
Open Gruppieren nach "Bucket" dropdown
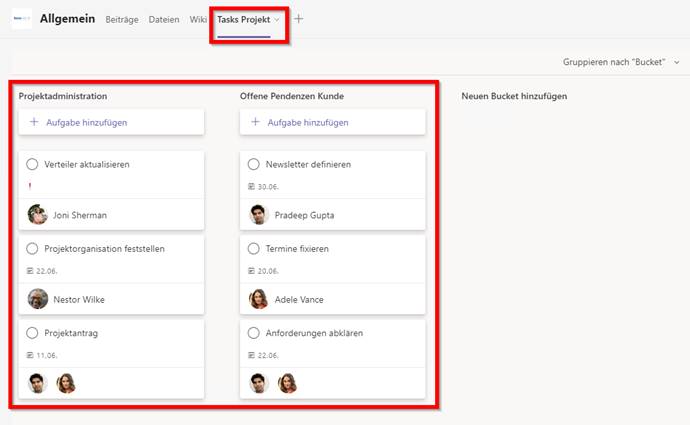(621, 62)
